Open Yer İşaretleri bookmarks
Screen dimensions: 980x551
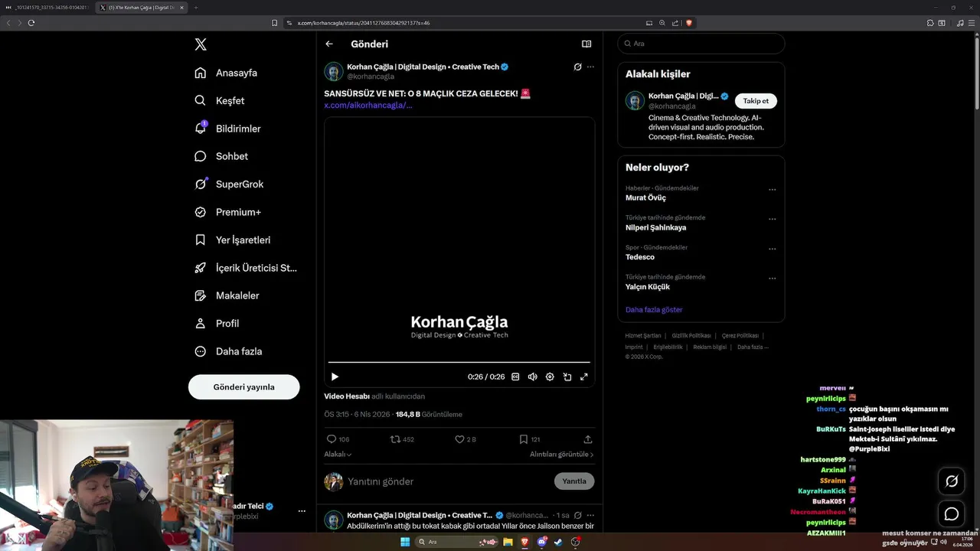click(x=233, y=240)
